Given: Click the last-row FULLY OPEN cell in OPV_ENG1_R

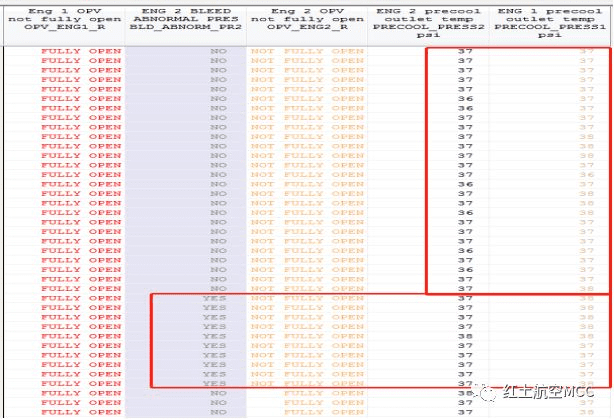Looking at the screenshot, I should pos(81,412).
